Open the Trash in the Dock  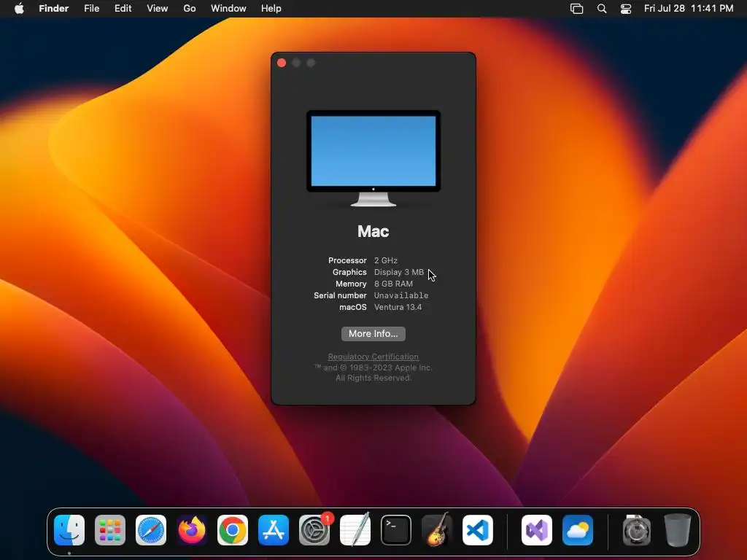[678, 530]
